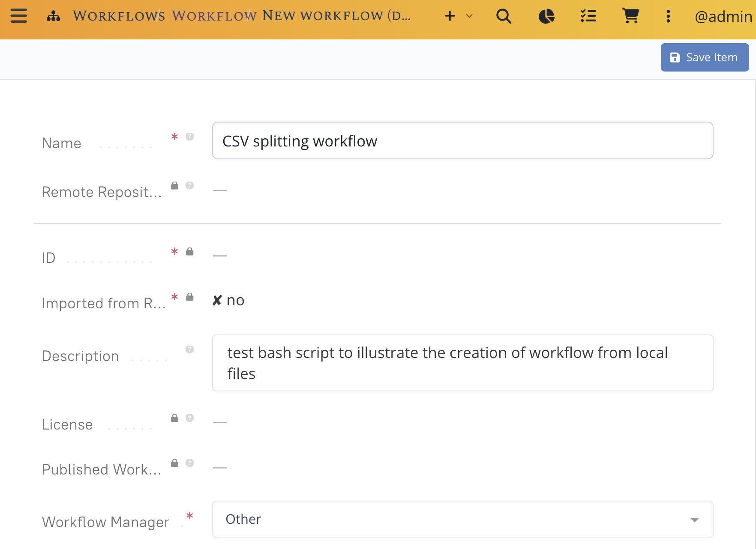The height and width of the screenshot is (549, 756).
Task: Click the help icon beside Published Work...
Action: (x=190, y=463)
